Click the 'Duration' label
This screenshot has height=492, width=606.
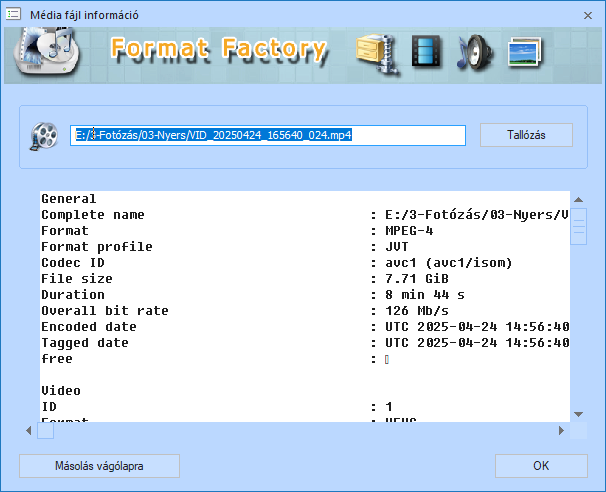(73, 295)
